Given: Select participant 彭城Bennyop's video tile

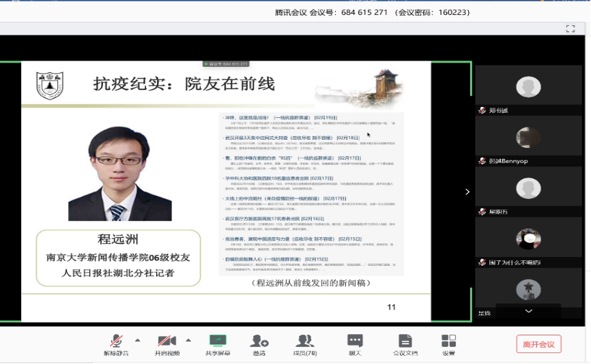Looking at the screenshot, I should pyautogui.click(x=528, y=137).
